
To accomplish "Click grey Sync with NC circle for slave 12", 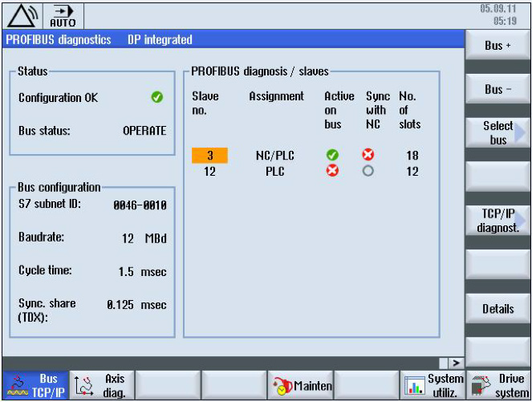I will (368, 171).
